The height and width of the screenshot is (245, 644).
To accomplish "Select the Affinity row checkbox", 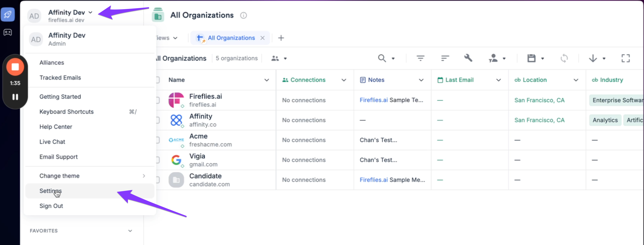I will pos(158,120).
